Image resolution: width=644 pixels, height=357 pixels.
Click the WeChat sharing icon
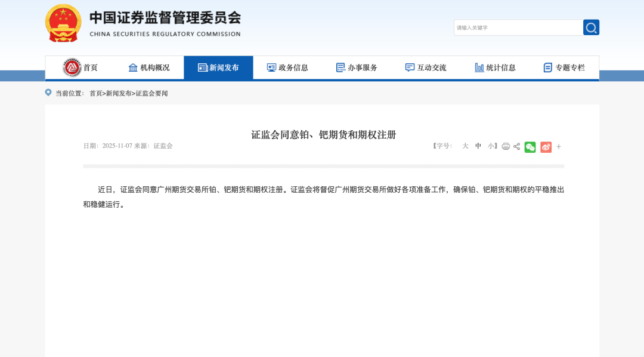click(x=530, y=146)
